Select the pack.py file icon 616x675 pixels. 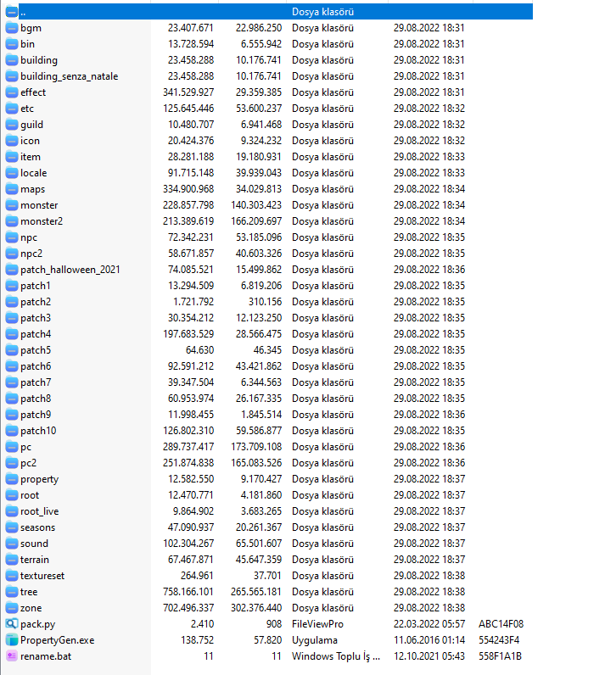point(12,624)
